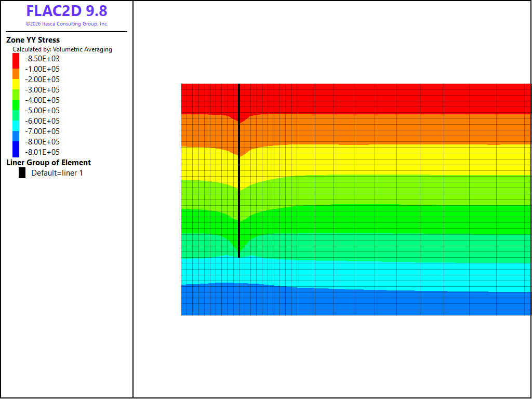Image resolution: width=532 pixels, height=399 pixels.
Task: Click the red -8.50E+03 legend swatch
Action: point(16,61)
